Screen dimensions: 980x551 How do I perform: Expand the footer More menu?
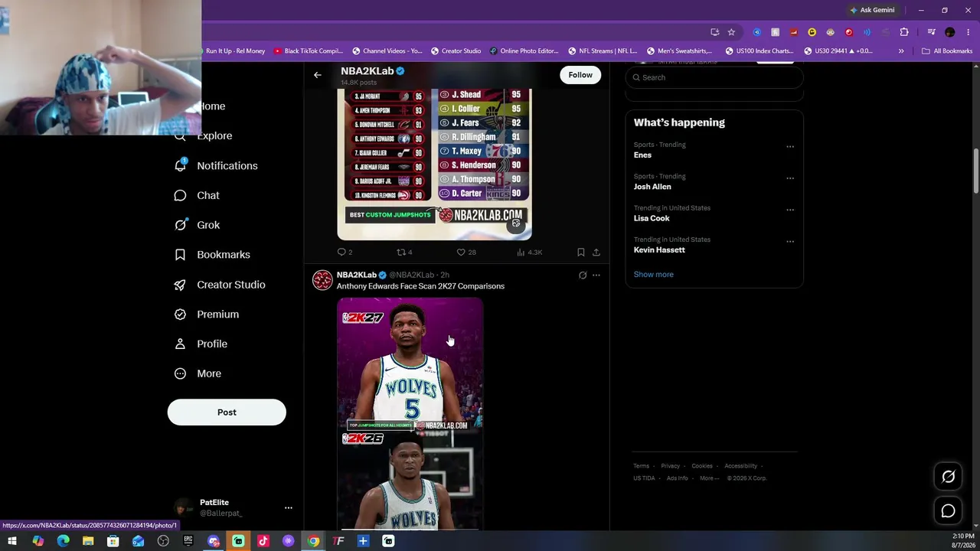click(709, 478)
